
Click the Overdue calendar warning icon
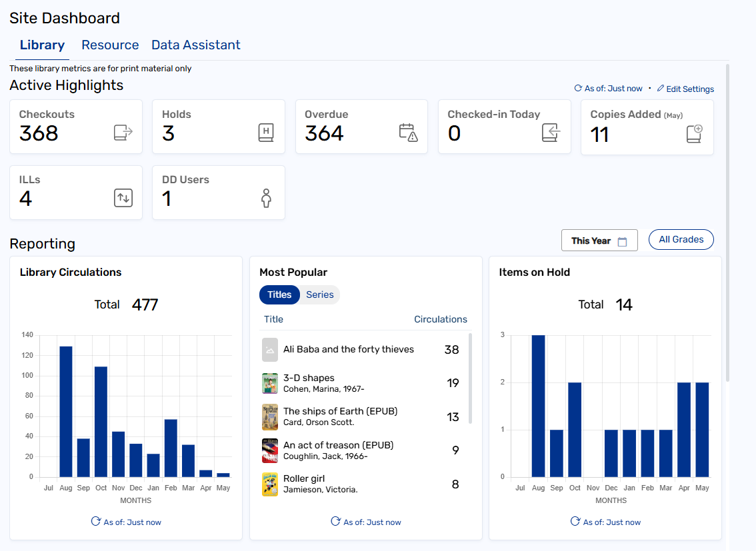(408, 133)
